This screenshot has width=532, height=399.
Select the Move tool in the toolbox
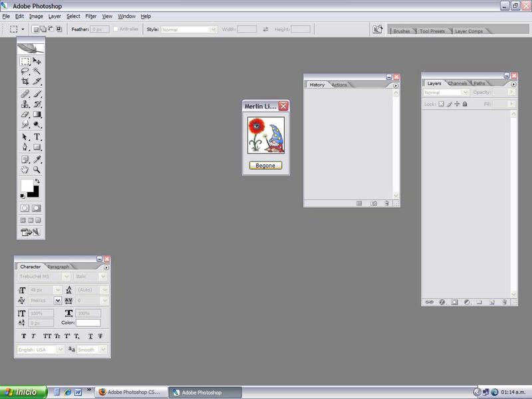click(x=37, y=61)
